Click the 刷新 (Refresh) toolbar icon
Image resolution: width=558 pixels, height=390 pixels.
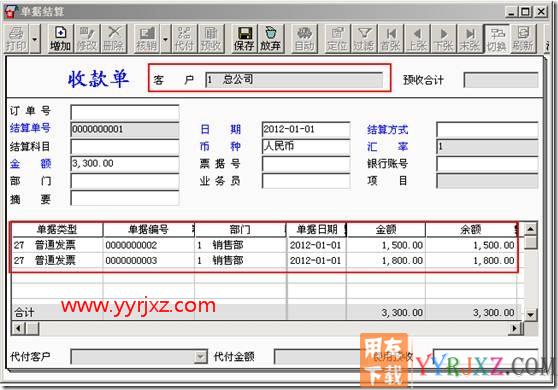(523, 39)
